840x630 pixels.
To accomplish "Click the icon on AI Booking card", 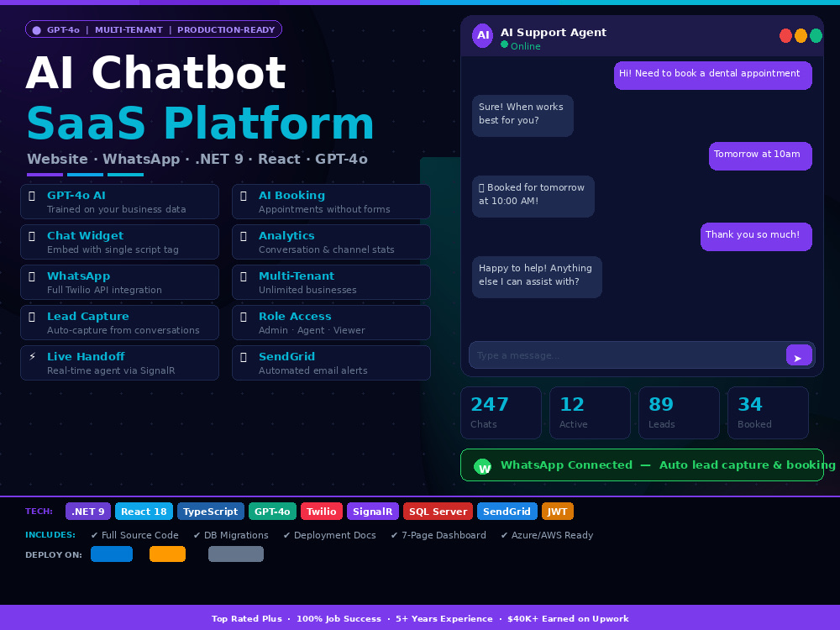I will (x=244, y=196).
